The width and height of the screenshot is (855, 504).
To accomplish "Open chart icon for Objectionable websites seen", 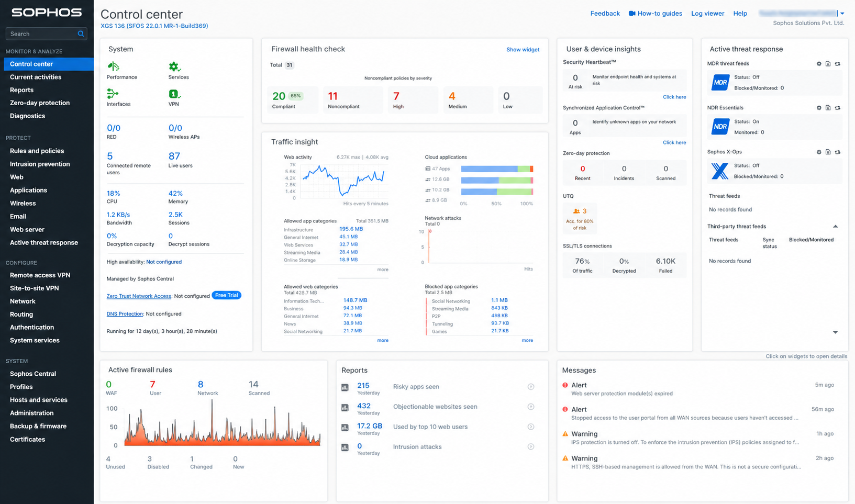I will coord(345,407).
